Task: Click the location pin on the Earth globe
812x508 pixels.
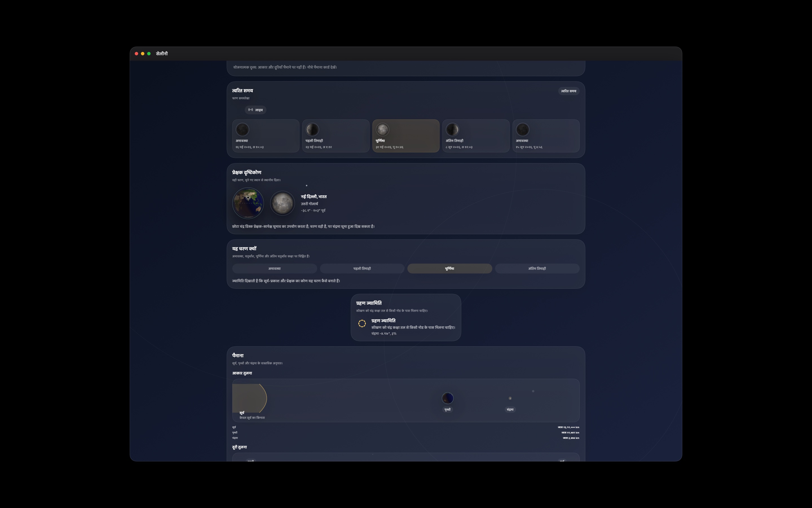Action: pyautogui.click(x=248, y=198)
